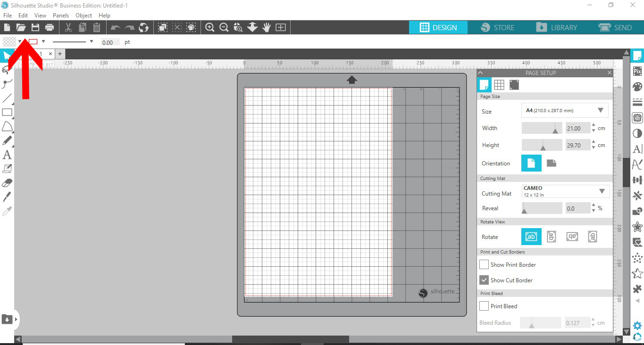The width and height of the screenshot is (644, 345).
Task: Choose landscape page orientation
Action: [552, 163]
